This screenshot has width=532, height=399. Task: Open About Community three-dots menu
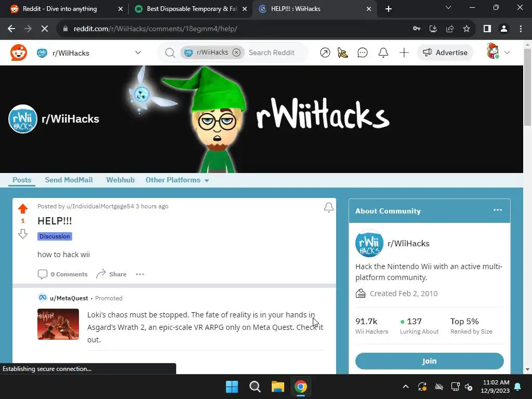[497, 210]
